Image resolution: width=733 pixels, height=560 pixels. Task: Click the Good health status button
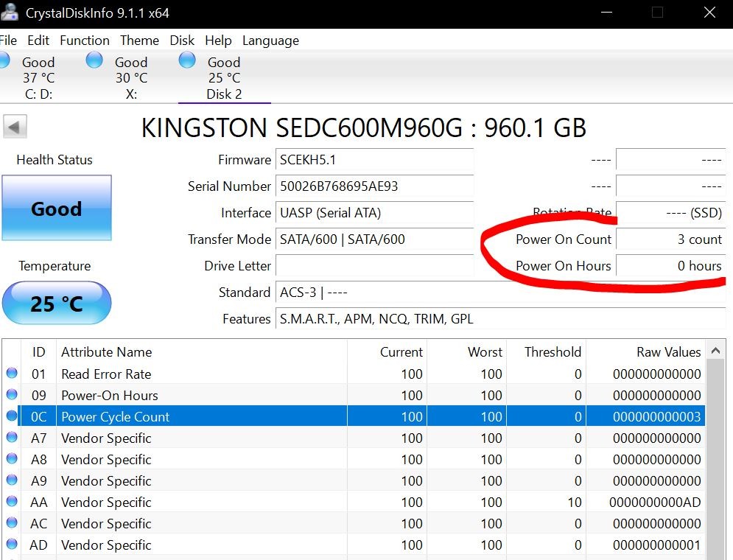point(57,208)
